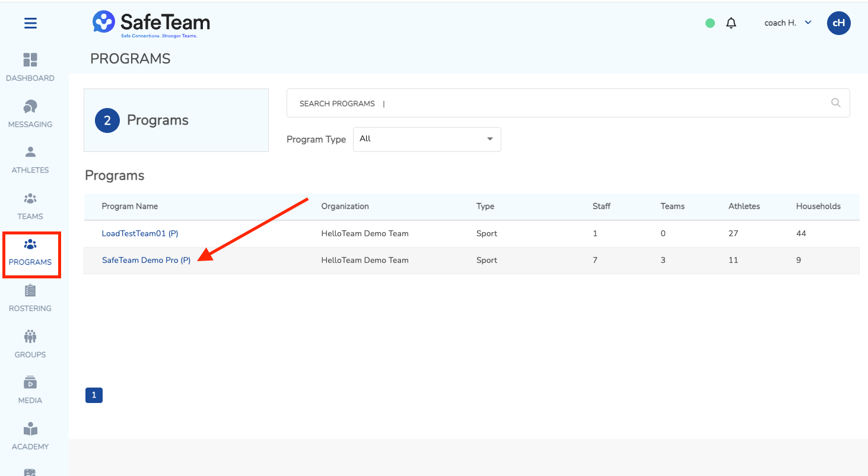Click Organization cell in LoadTestTeam01 row
868x476 pixels.
(x=365, y=233)
